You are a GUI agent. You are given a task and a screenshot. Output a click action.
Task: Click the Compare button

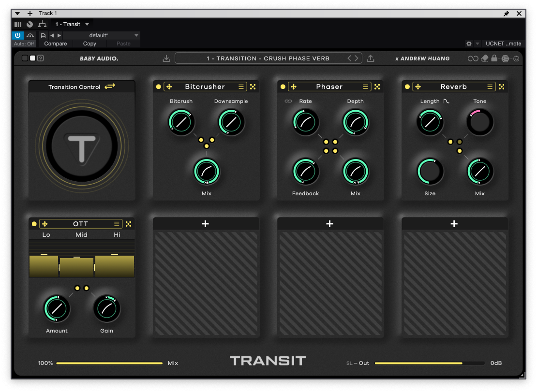pyautogui.click(x=56, y=44)
